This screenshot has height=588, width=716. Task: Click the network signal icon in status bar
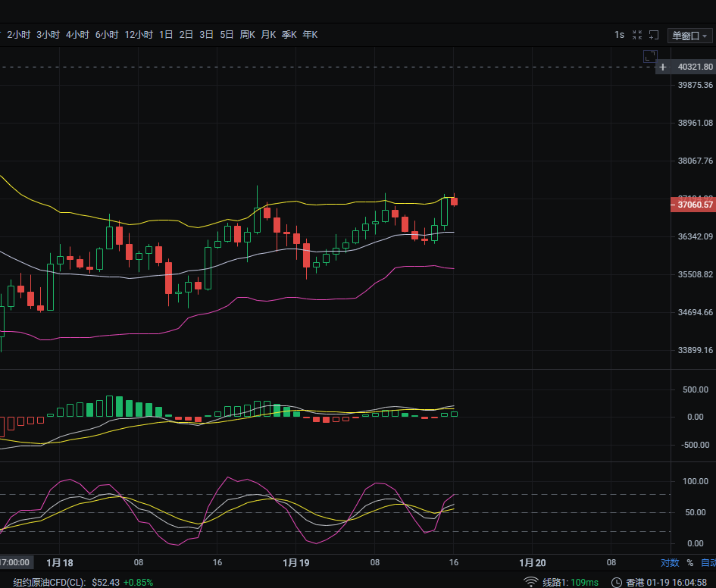click(x=531, y=582)
